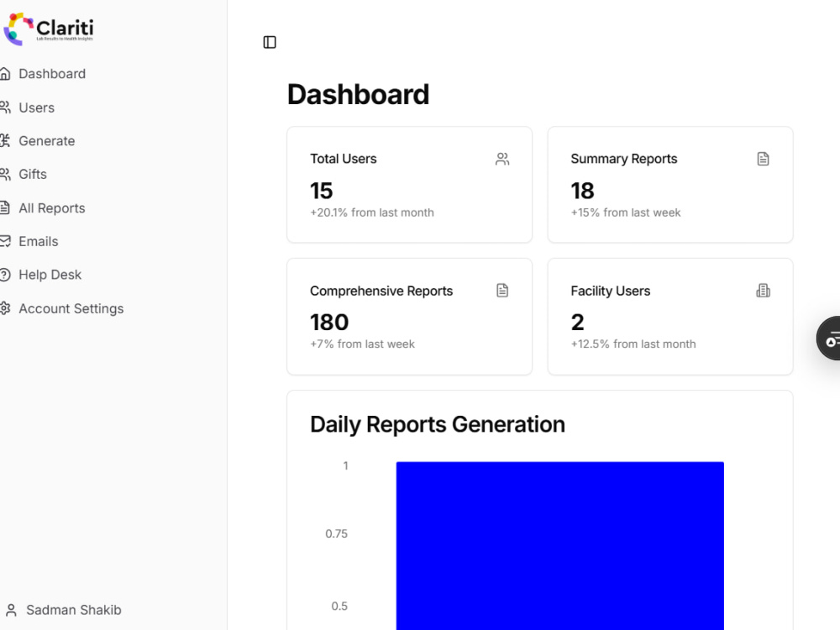Image resolution: width=840 pixels, height=630 pixels.
Task: Click the Help Desk question mark icon
Action: point(9,275)
